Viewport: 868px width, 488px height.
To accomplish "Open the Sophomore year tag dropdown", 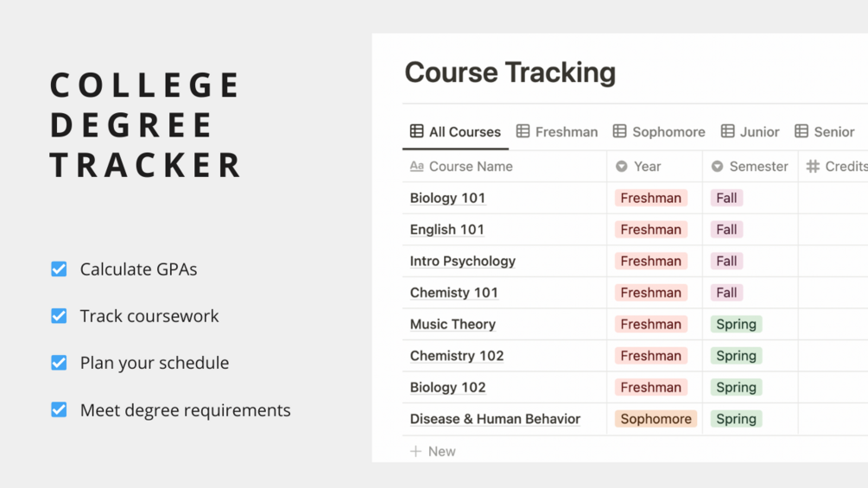I will [x=656, y=419].
